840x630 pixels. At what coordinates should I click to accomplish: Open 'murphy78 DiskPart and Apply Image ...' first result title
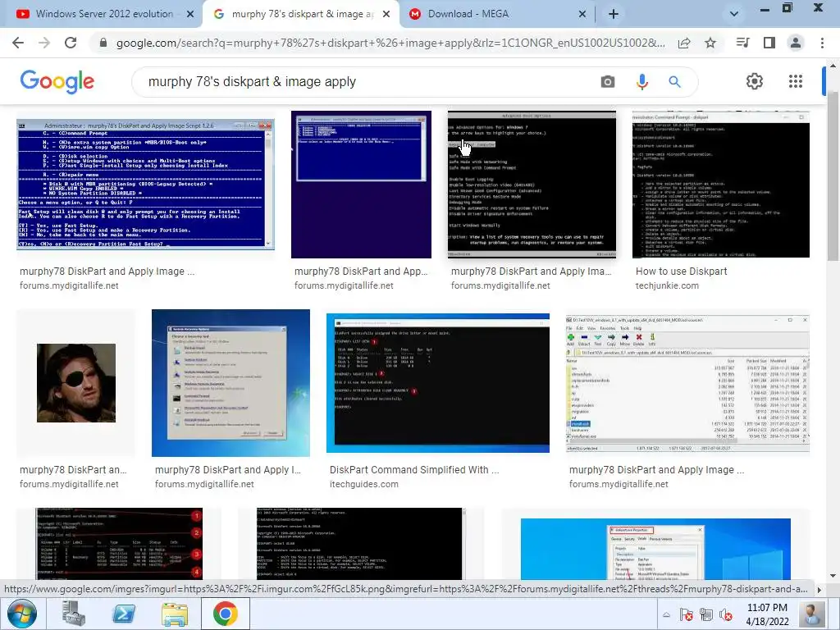[x=107, y=272]
